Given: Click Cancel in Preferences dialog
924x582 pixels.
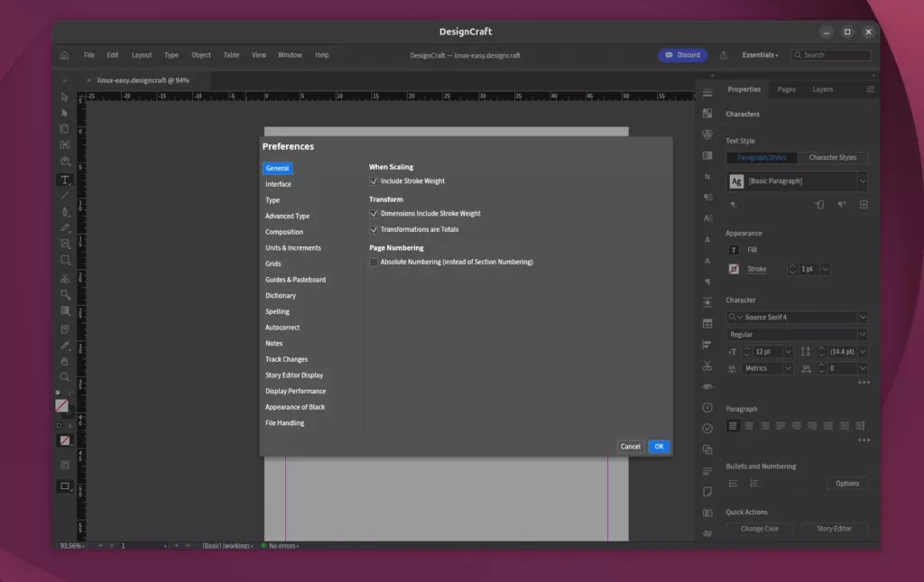Looking at the screenshot, I should point(630,447).
